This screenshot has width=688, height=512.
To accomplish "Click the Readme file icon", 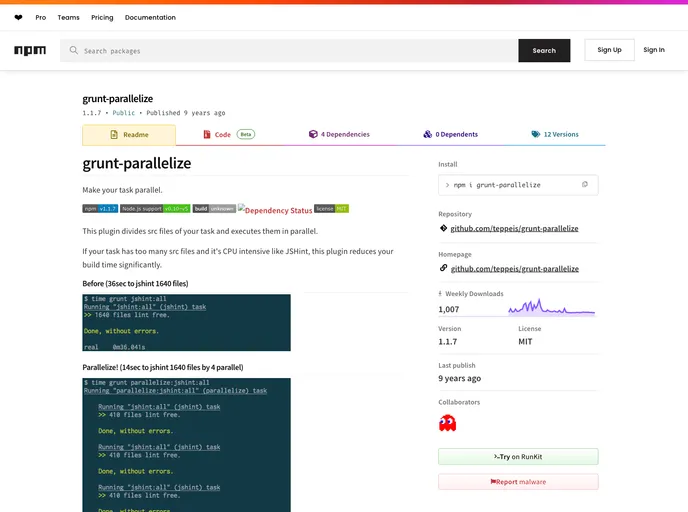I will pos(114,135).
